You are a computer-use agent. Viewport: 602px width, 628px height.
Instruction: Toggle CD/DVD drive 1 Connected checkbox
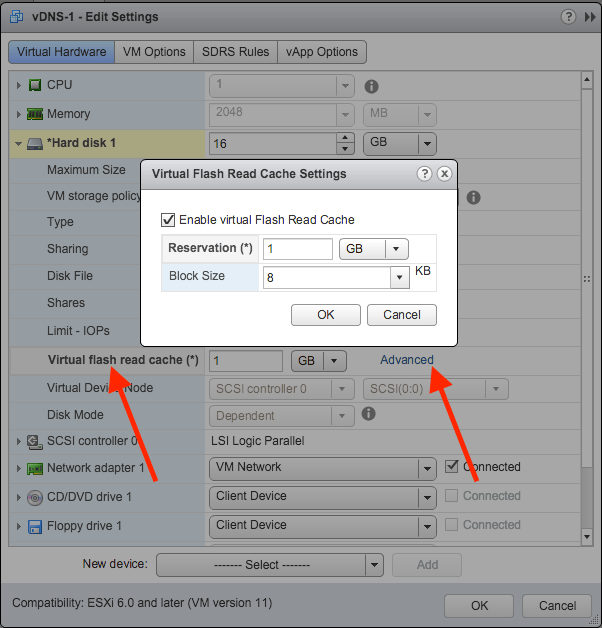[451, 495]
